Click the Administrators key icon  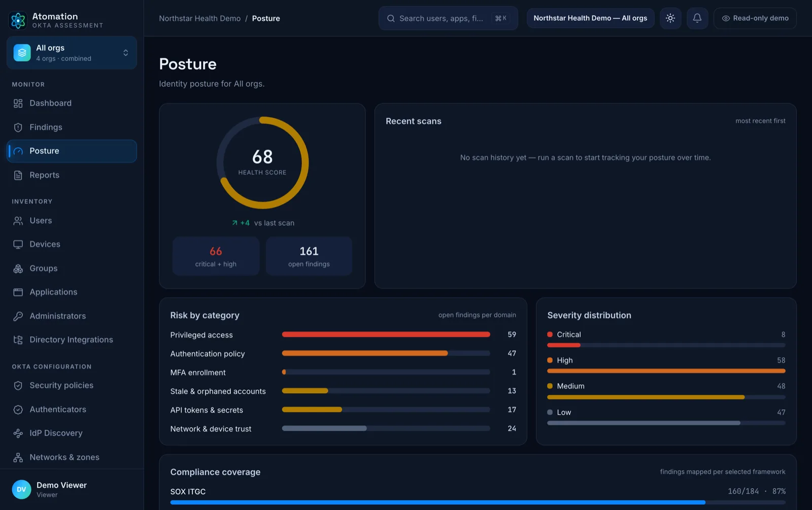[18, 316]
